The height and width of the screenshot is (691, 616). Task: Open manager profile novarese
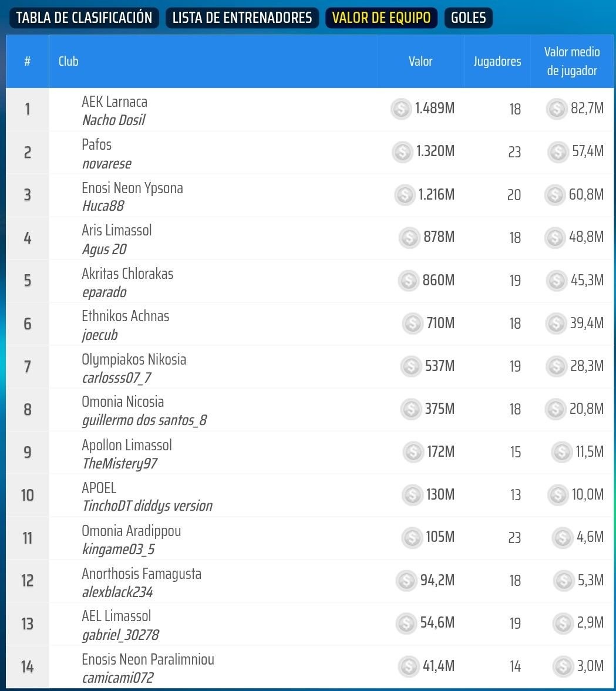[x=106, y=164]
